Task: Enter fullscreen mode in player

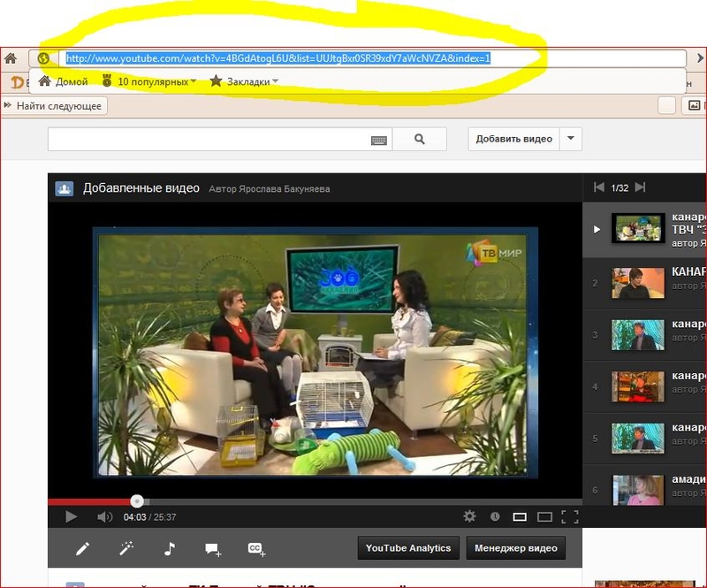Action: tap(570, 516)
